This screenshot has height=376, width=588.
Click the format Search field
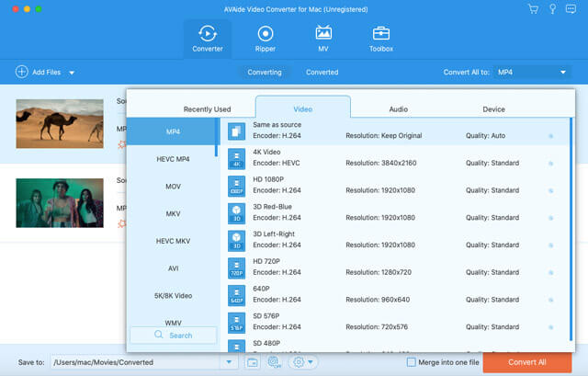point(174,336)
